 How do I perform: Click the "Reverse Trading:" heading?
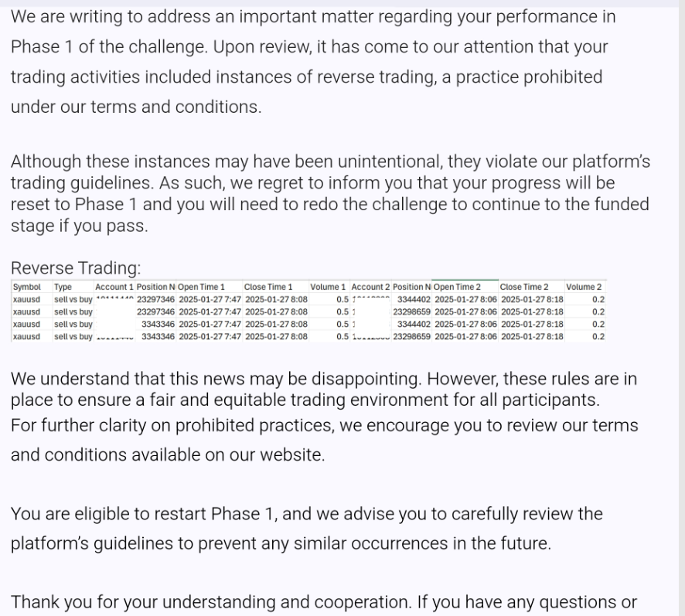[x=75, y=268]
